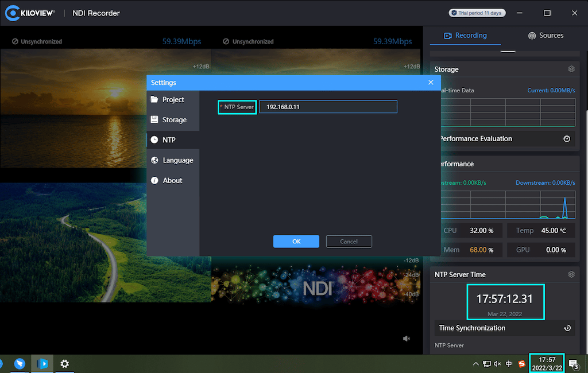Confirm settings with OK button
This screenshot has height=373, width=588.
click(296, 242)
